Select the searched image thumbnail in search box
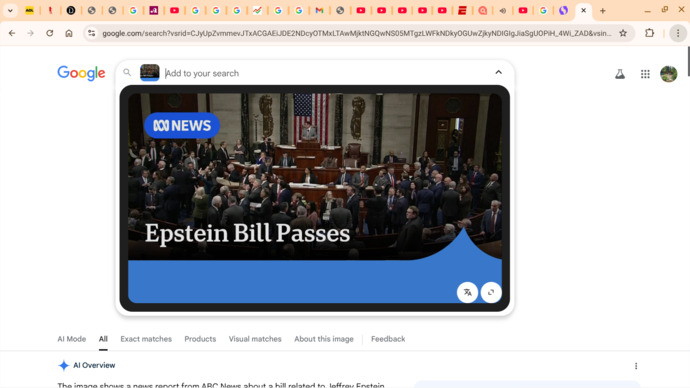Screen dimensions: 690x388 (150, 73)
